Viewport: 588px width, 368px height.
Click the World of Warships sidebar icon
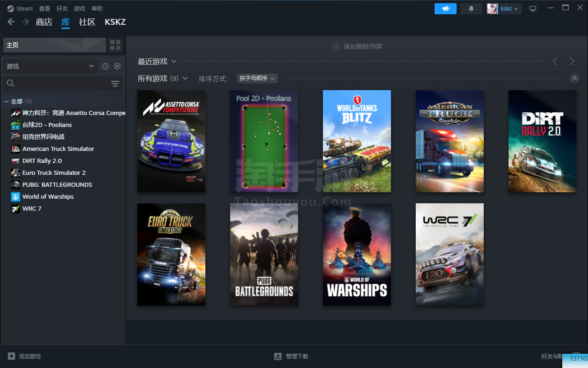(x=15, y=196)
